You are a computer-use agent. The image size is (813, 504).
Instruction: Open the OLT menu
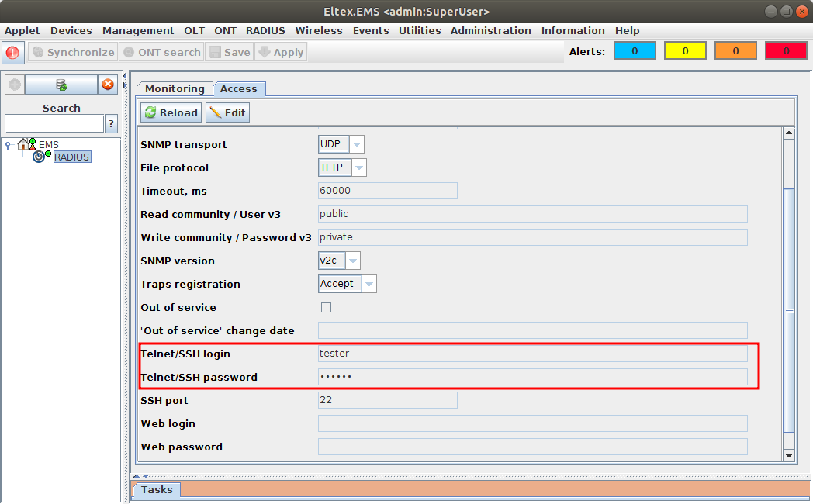click(195, 30)
